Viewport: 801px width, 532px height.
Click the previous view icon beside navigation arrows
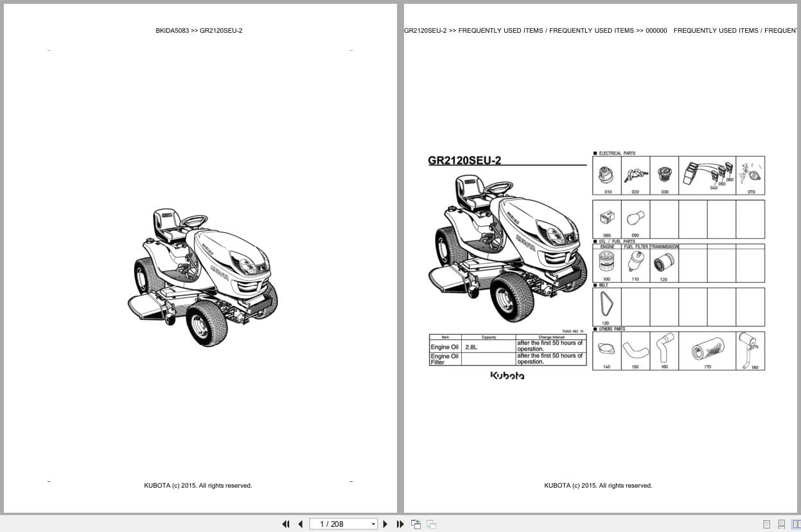[x=416, y=524]
